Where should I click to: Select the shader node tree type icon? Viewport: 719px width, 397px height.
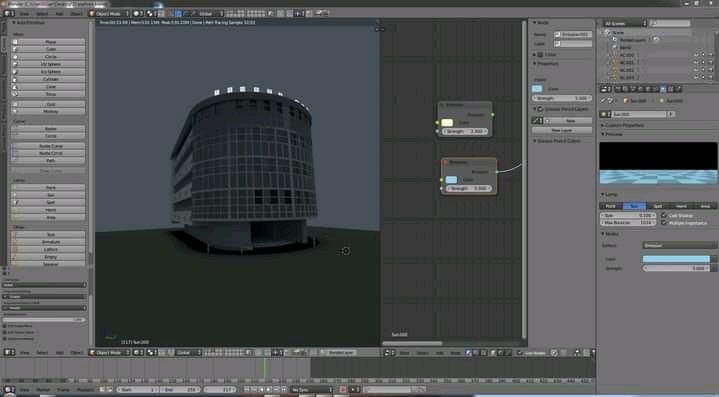pos(468,353)
